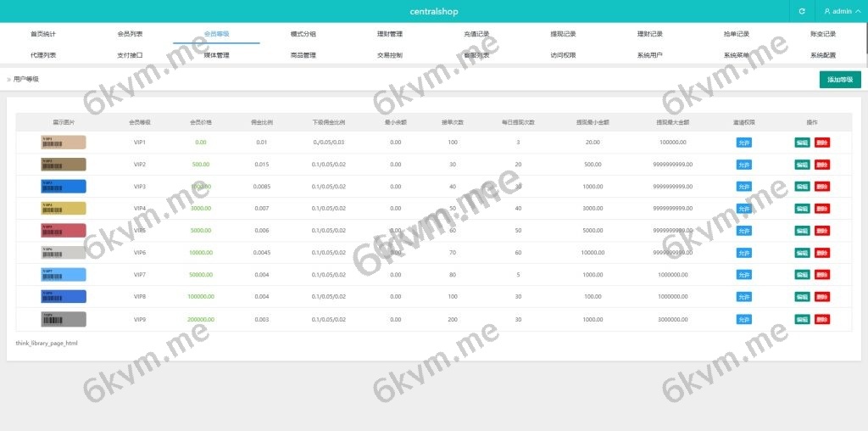Edit the VIP9 level
The height and width of the screenshot is (431, 868).
point(802,319)
